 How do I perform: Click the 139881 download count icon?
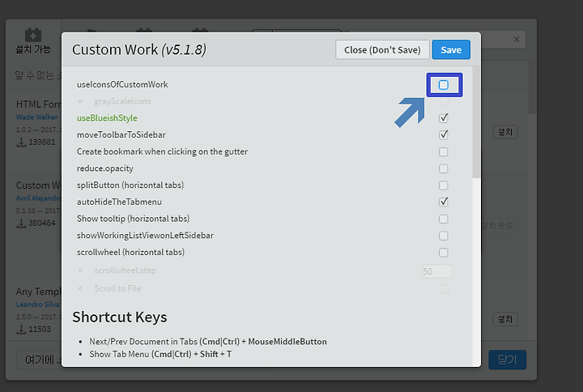click(21, 142)
